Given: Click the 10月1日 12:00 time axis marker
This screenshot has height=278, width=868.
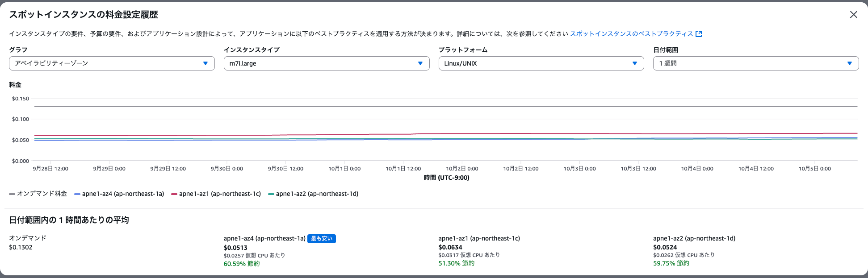Looking at the screenshot, I should [x=403, y=169].
